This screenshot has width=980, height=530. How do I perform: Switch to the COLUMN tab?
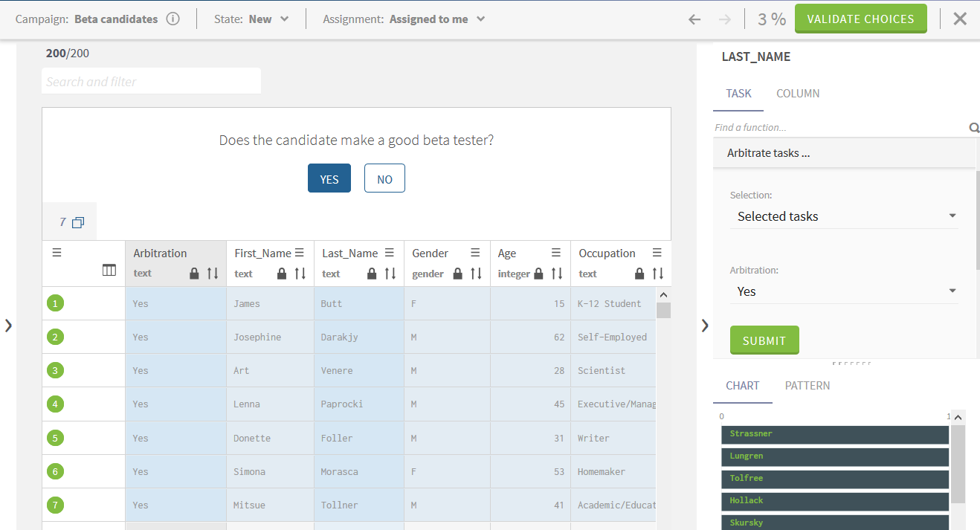pyautogui.click(x=798, y=94)
